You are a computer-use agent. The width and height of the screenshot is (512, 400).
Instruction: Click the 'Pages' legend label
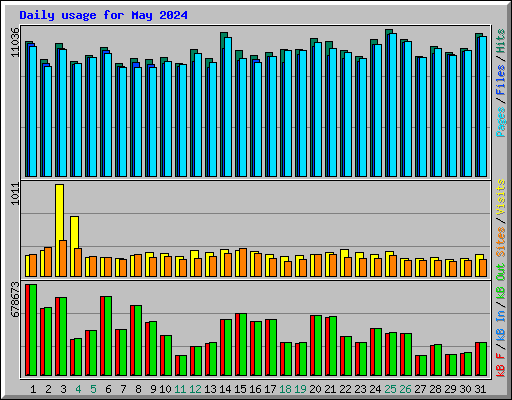pyautogui.click(x=501, y=122)
